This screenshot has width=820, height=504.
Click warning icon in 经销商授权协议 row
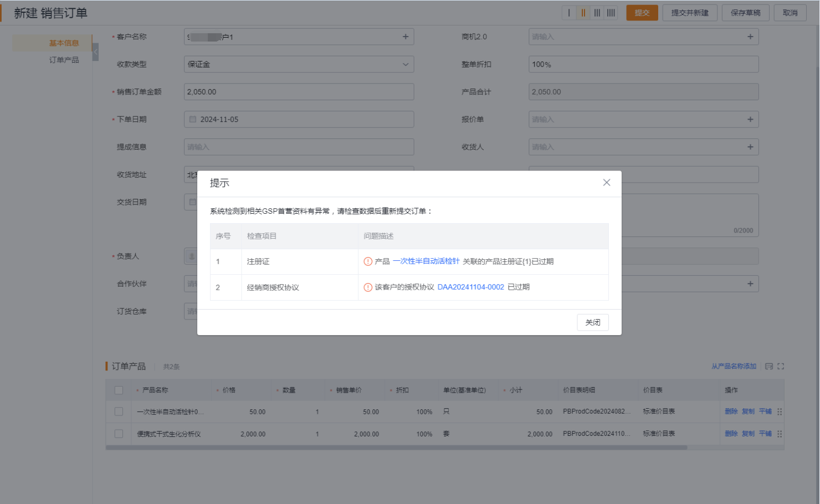click(368, 287)
